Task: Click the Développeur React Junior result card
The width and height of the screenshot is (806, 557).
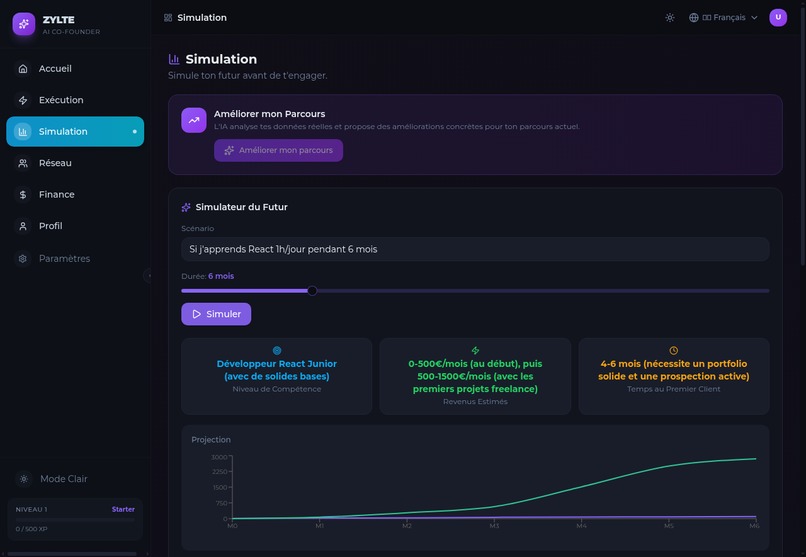Action: [x=277, y=376]
